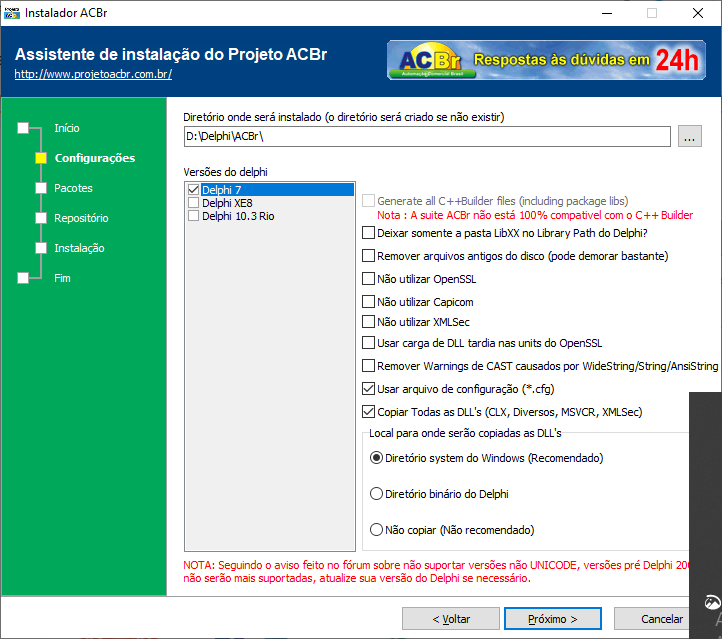
Task: Go to the Instalação wizard step
Action: click(79, 248)
